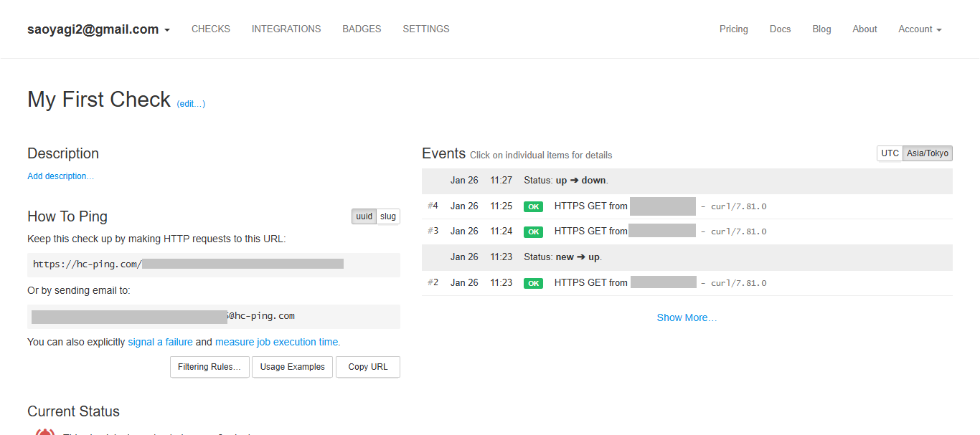The width and height of the screenshot is (980, 435).
Task: Click the green OK badge on event #4
Action: tap(533, 206)
